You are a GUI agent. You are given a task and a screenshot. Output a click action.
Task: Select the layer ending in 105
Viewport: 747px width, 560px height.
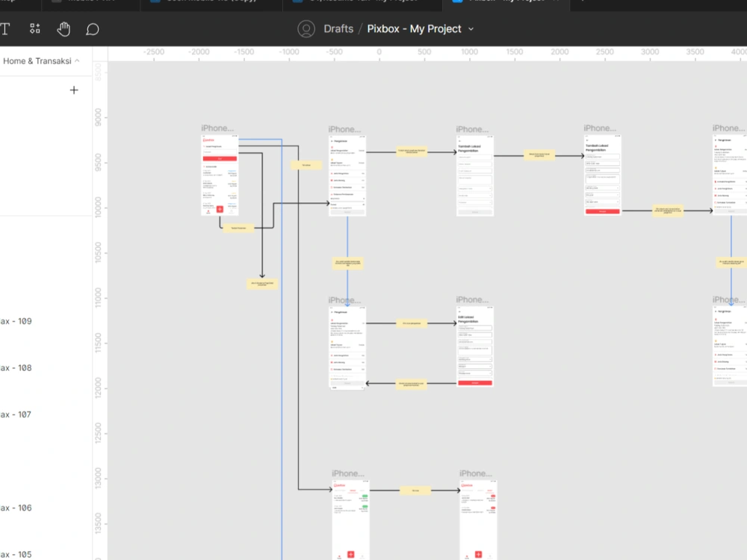[x=16, y=555]
